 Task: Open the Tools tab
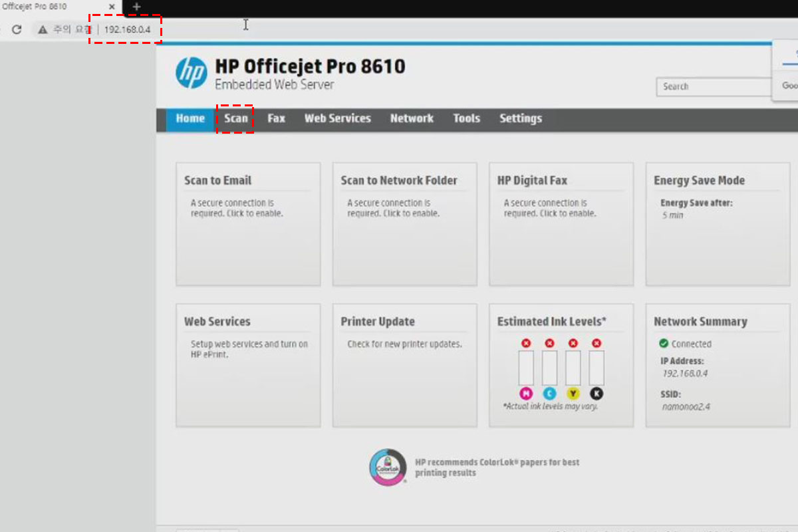click(466, 118)
